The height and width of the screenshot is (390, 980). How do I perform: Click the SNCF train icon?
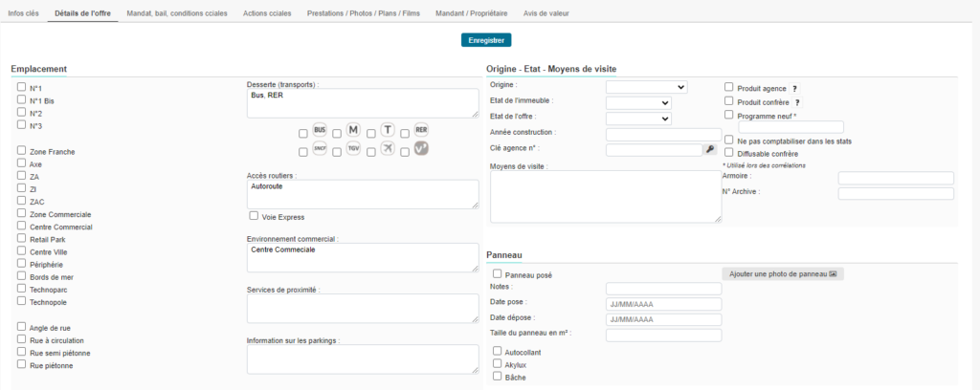[320, 149]
